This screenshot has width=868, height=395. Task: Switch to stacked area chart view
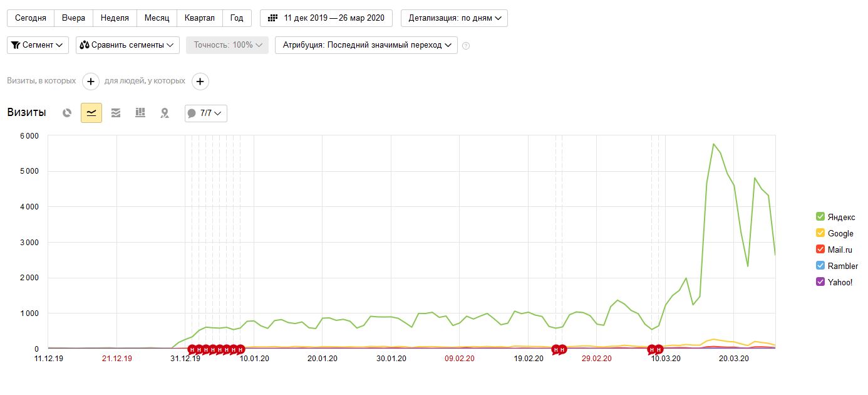point(116,113)
